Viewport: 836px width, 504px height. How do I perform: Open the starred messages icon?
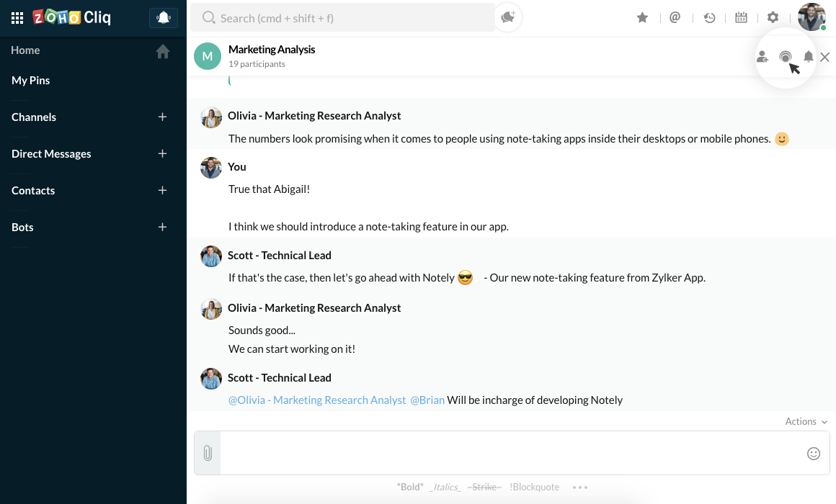click(642, 18)
